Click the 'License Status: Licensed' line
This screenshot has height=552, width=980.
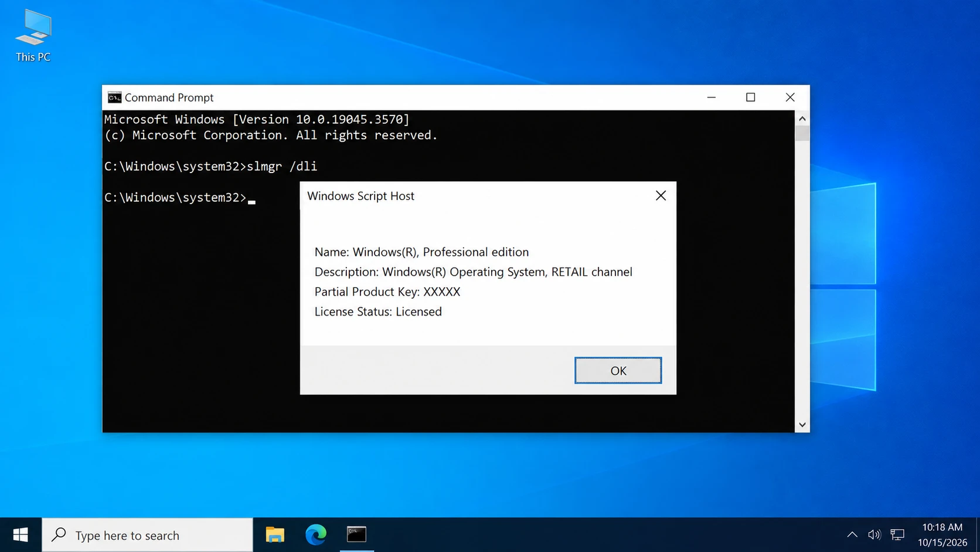(x=378, y=311)
